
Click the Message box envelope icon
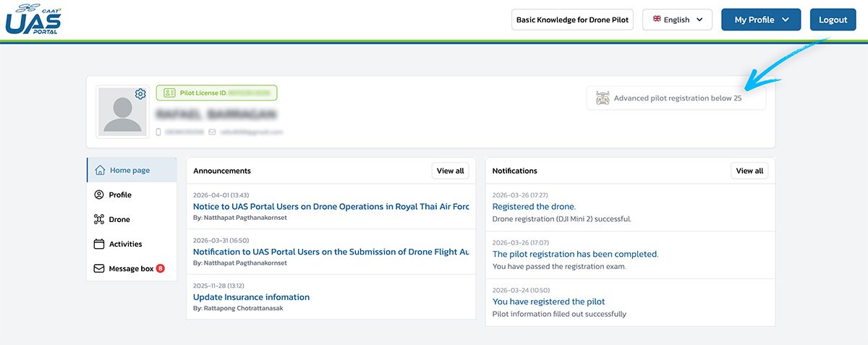click(x=99, y=268)
